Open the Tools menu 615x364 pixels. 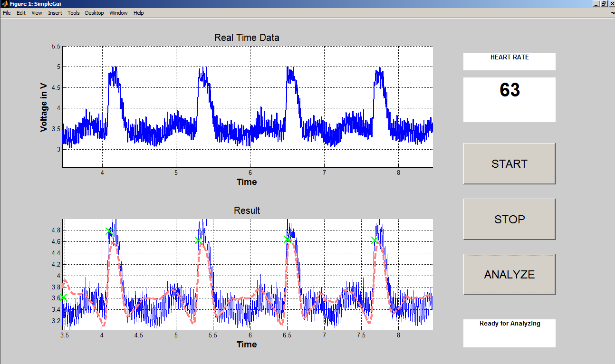[x=73, y=13]
